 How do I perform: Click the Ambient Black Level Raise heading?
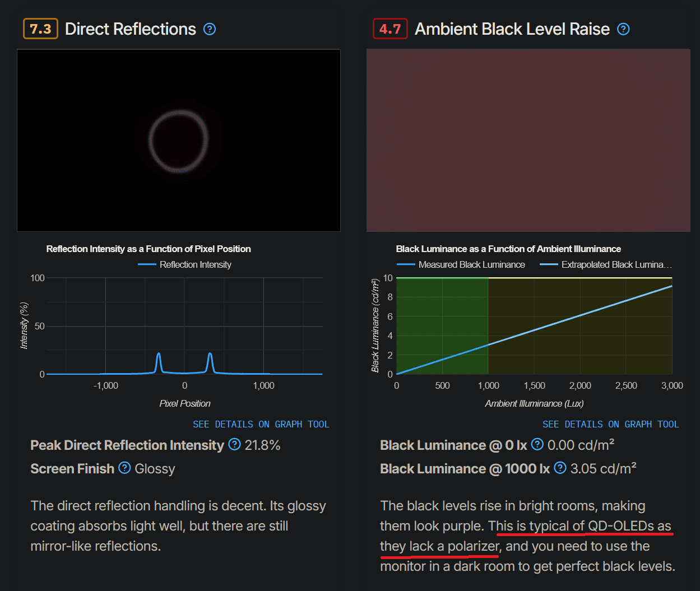click(512, 29)
